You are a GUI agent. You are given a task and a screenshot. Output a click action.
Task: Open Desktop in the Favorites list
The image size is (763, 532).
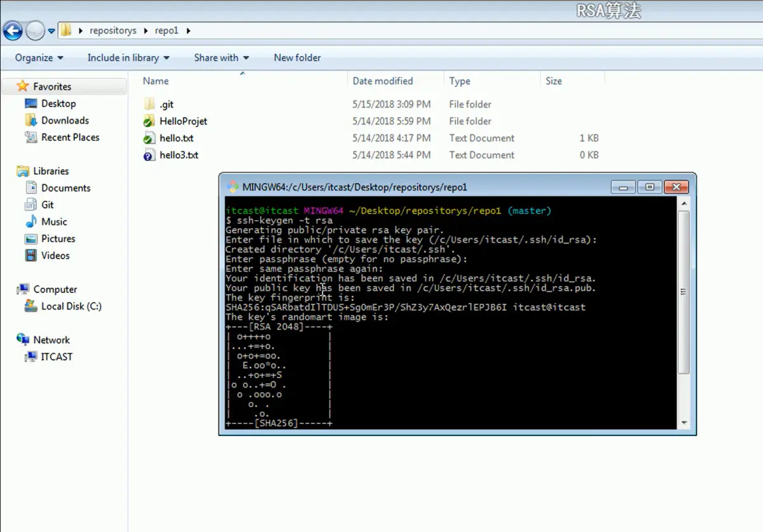(58, 104)
